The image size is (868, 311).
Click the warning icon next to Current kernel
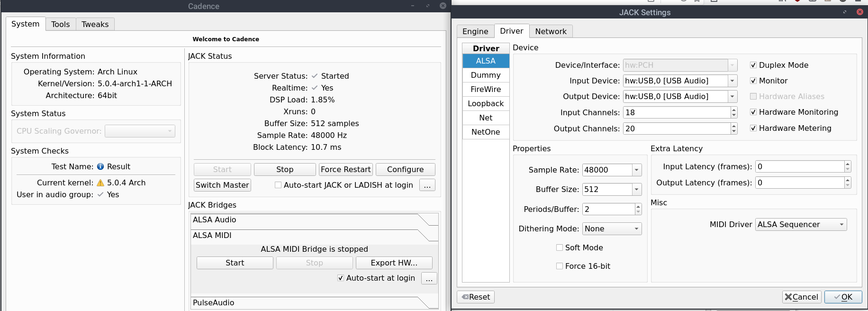100,183
